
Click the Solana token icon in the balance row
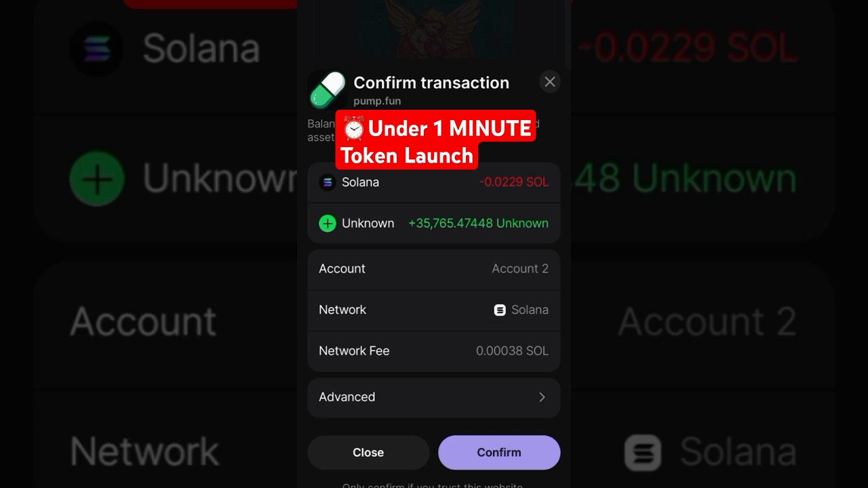point(328,182)
